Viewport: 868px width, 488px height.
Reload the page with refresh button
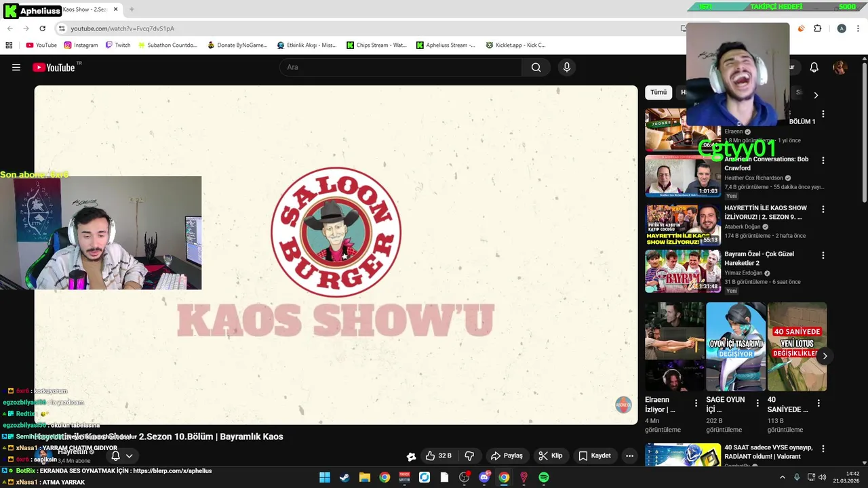[42, 28]
